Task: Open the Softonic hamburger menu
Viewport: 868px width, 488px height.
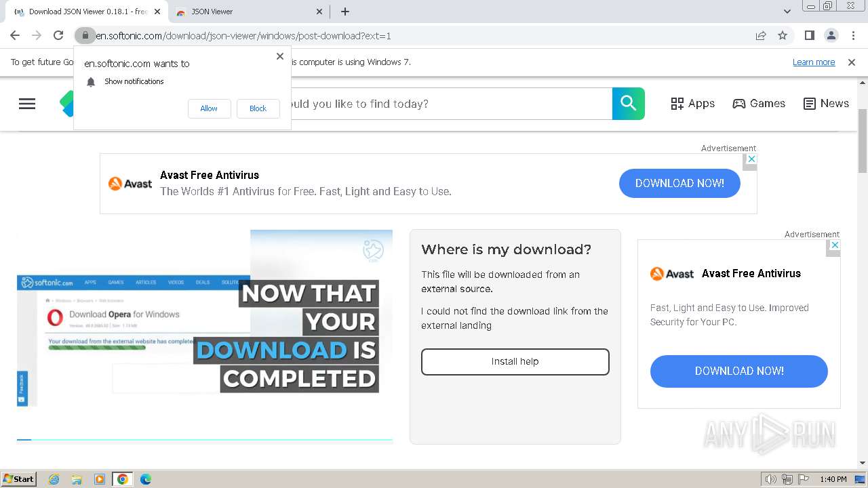Action: coord(27,104)
